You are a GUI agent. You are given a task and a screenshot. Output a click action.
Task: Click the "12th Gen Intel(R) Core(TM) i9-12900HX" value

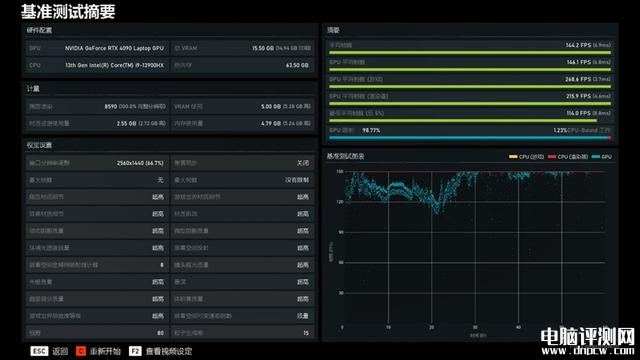114,65
